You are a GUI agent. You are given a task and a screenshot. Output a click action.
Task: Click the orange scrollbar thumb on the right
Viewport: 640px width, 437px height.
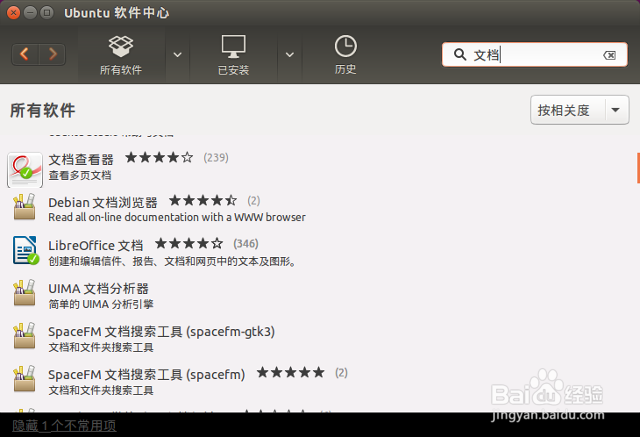[x=638, y=168]
